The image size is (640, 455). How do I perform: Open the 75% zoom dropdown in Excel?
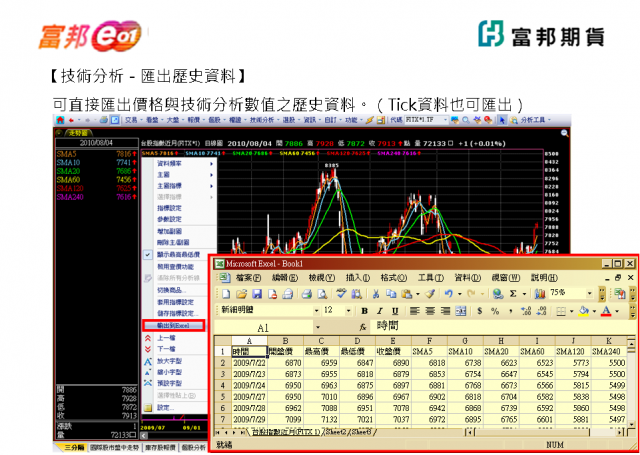[589, 293]
